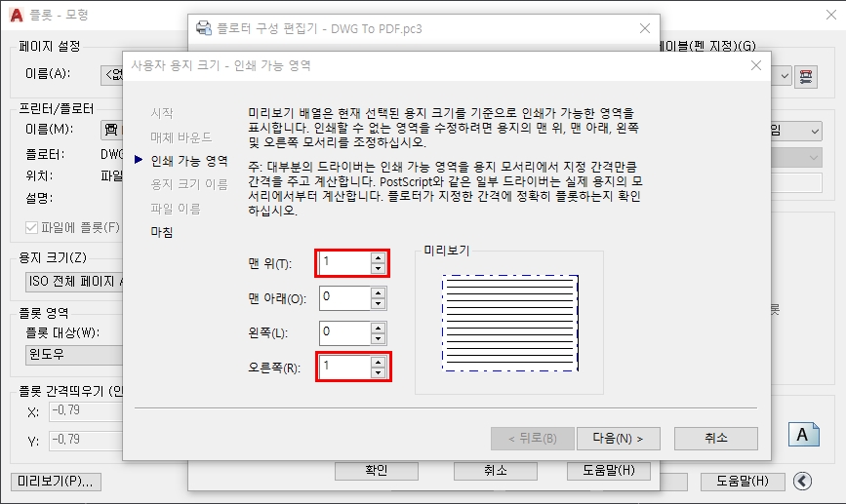The image size is (846, 504).
Task: Close the 사용자 용지 크기 wizard dialog
Action: click(x=756, y=65)
